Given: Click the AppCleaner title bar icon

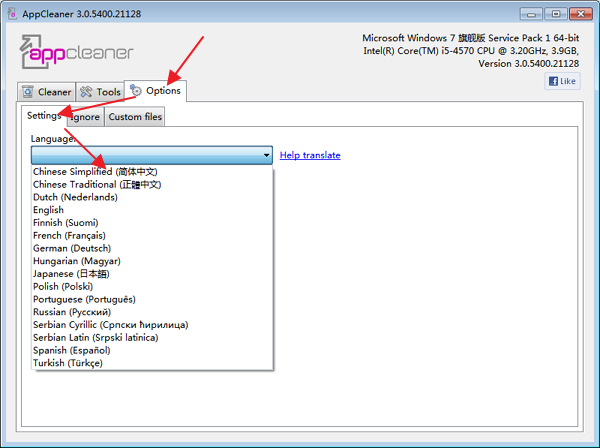Looking at the screenshot, I should [12, 14].
